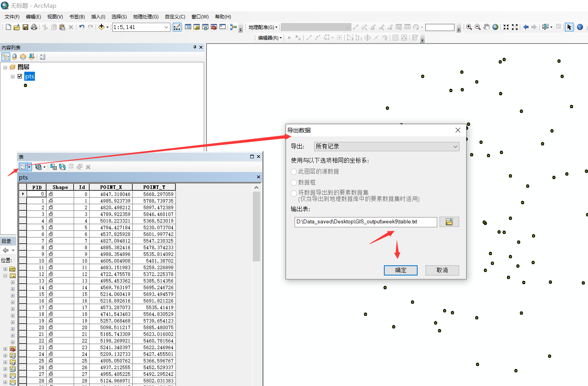The width and height of the screenshot is (588, 386).
Task: Toggle visibility checkbox of pts layer
Action: [20, 76]
